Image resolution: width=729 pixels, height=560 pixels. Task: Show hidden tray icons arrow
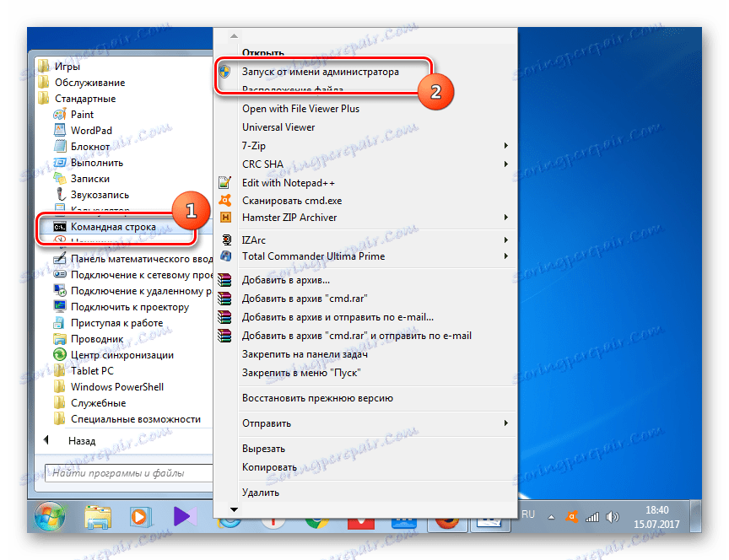click(x=551, y=517)
